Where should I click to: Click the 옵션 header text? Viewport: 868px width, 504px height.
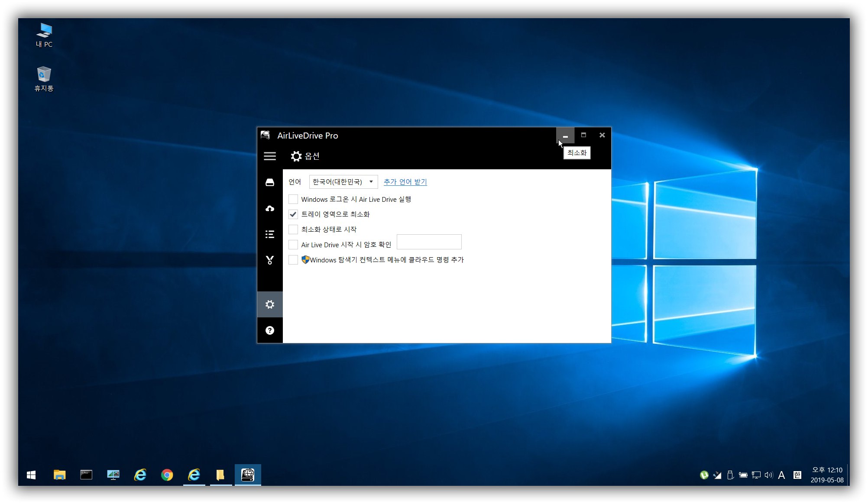click(312, 156)
